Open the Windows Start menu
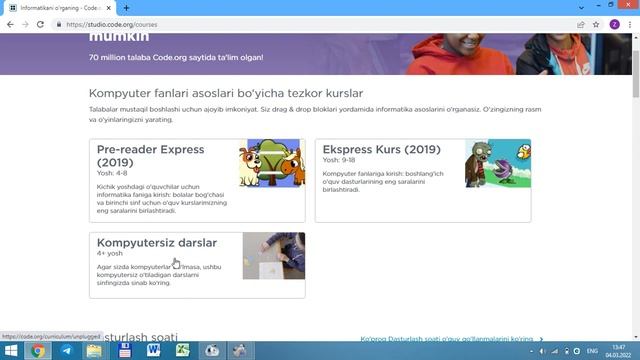Viewport: 640px width, 360px height. coord(11,351)
